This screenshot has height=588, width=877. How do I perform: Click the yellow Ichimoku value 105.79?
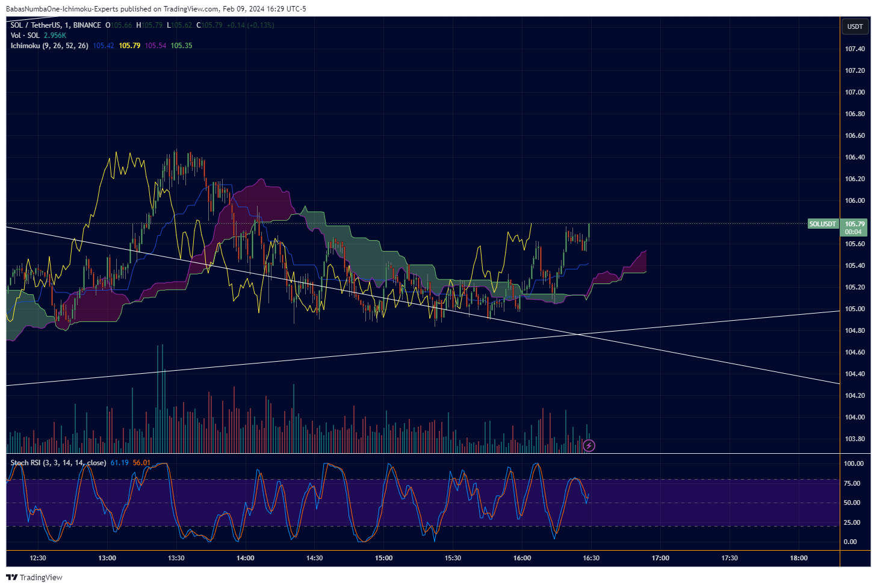pyautogui.click(x=129, y=46)
